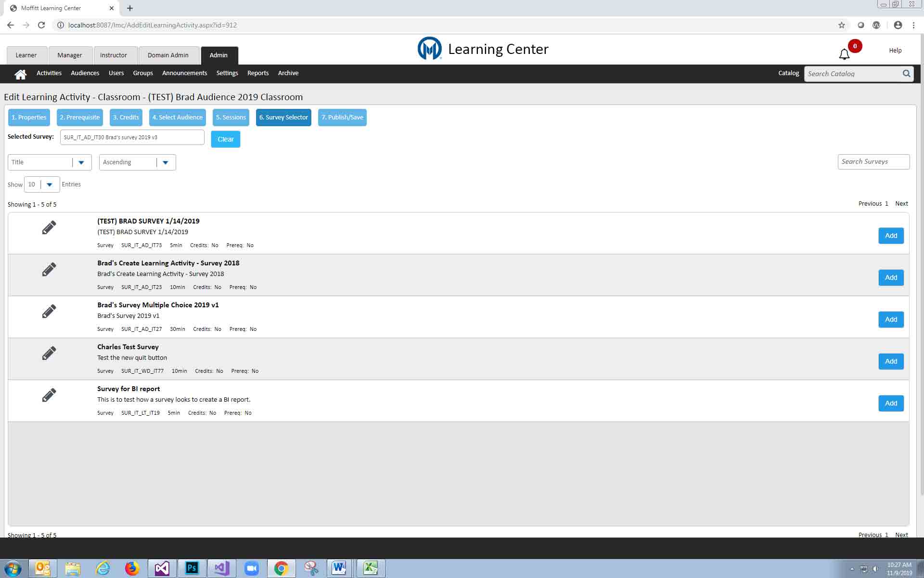
Task: Click the catalog search magnifier icon
Action: [906, 74]
